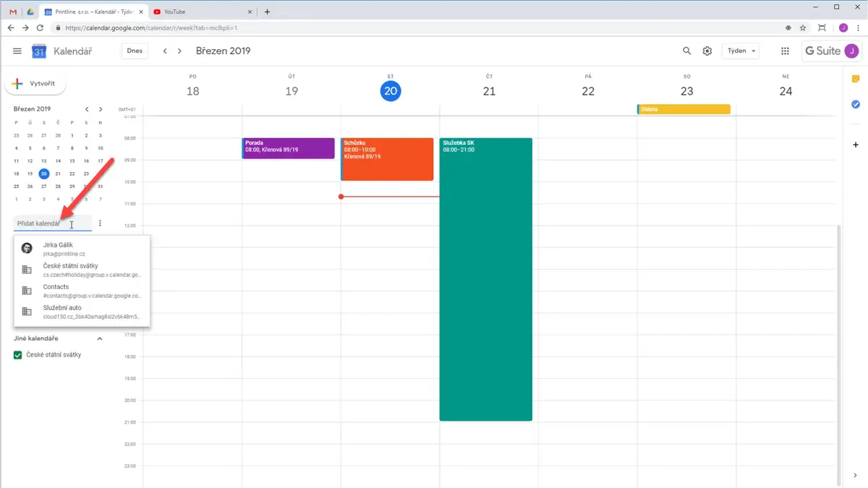868x488 pixels.
Task: Go to the next week
Action: [179, 51]
